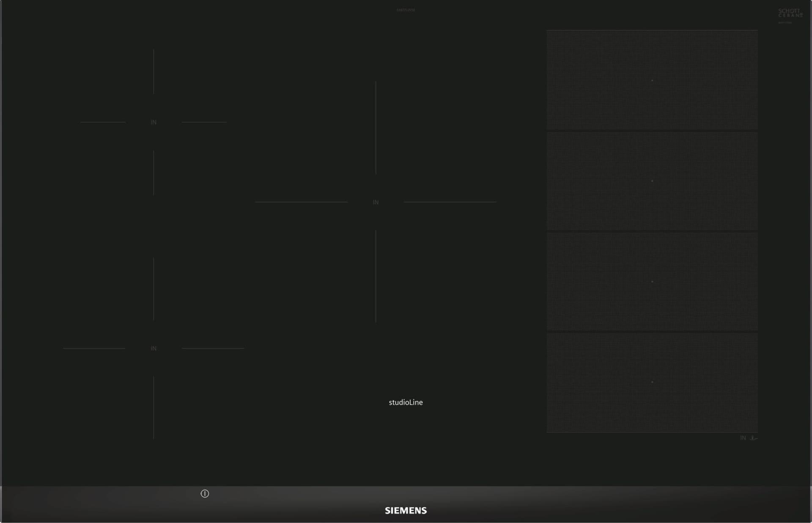The height and width of the screenshot is (523, 812).
Task: Click the 'studioLine' label
Action: (x=406, y=402)
